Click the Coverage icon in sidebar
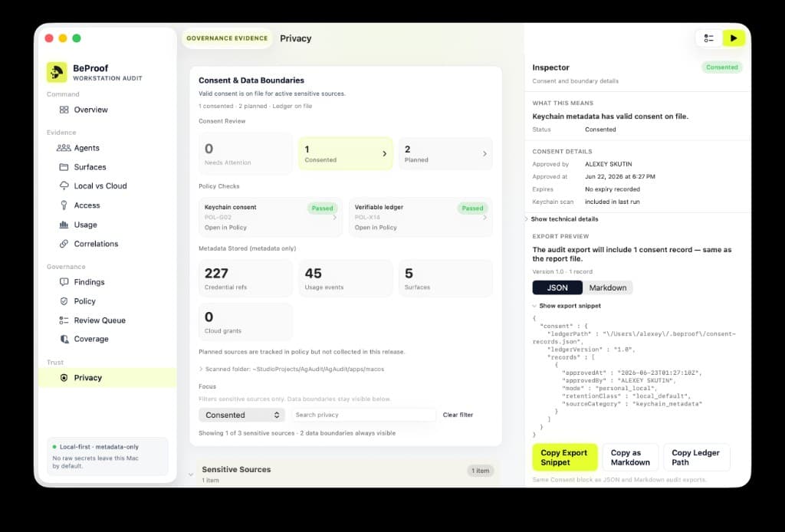The image size is (785, 532). coord(64,339)
